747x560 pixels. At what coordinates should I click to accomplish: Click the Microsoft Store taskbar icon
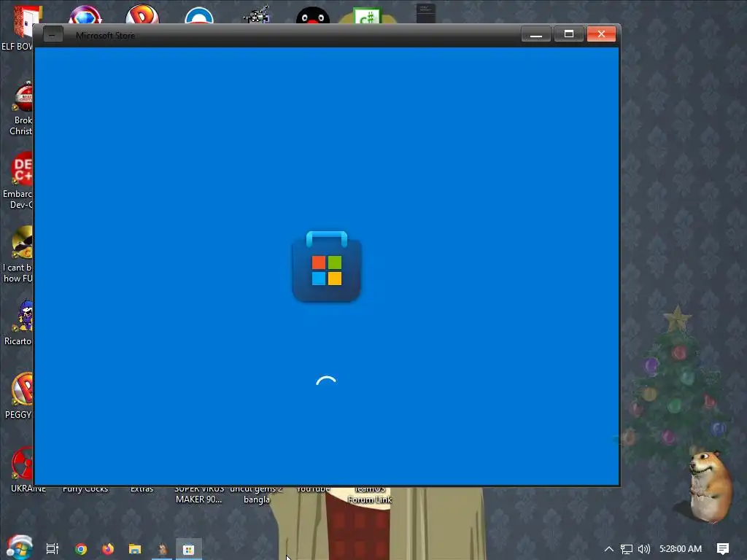[189, 549]
